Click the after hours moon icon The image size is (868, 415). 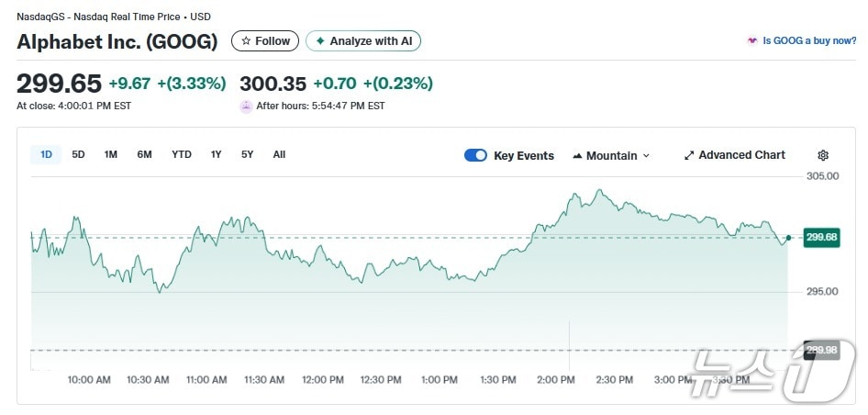[246, 107]
